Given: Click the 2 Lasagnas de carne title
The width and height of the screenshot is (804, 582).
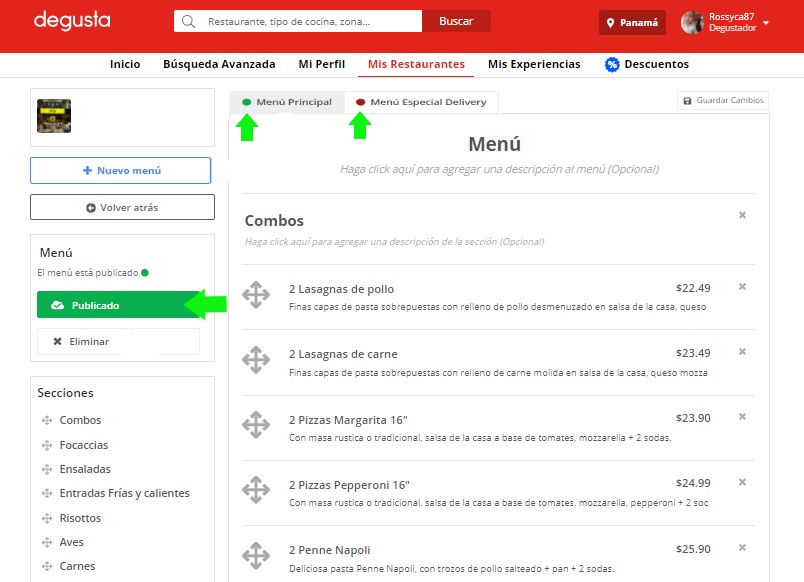Looking at the screenshot, I should click(x=343, y=354).
